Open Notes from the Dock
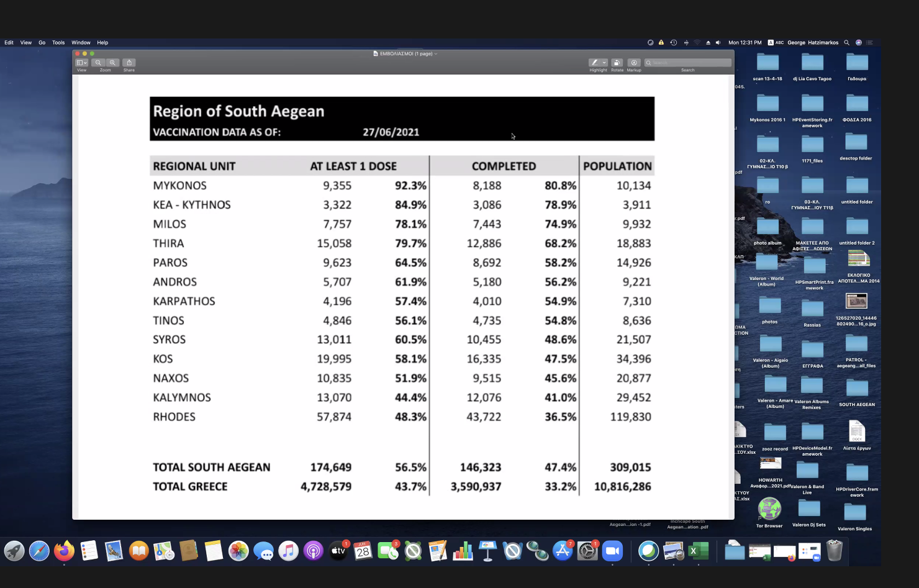The height and width of the screenshot is (588, 919). click(214, 551)
